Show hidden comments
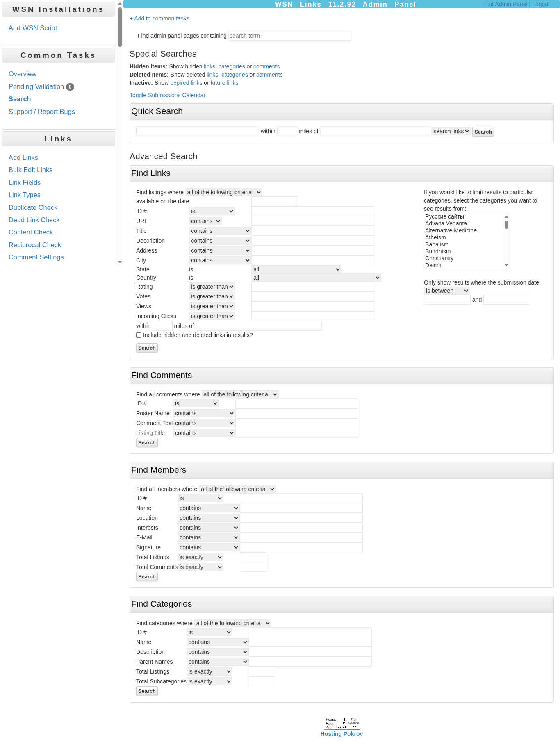 click(x=266, y=66)
